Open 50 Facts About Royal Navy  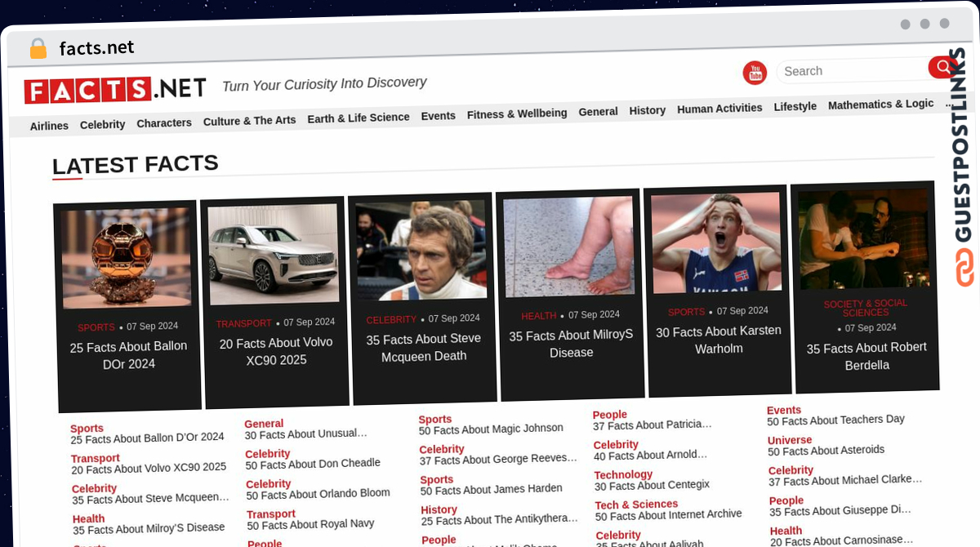311,524
